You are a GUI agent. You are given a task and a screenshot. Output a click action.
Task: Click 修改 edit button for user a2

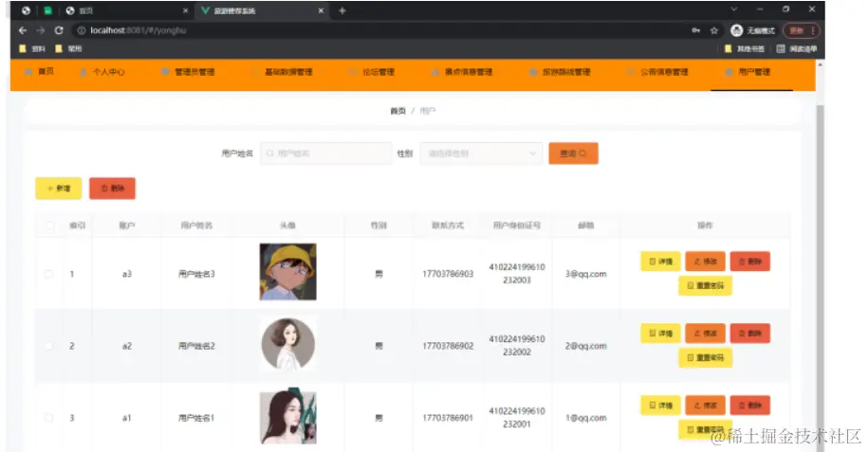(x=705, y=333)
